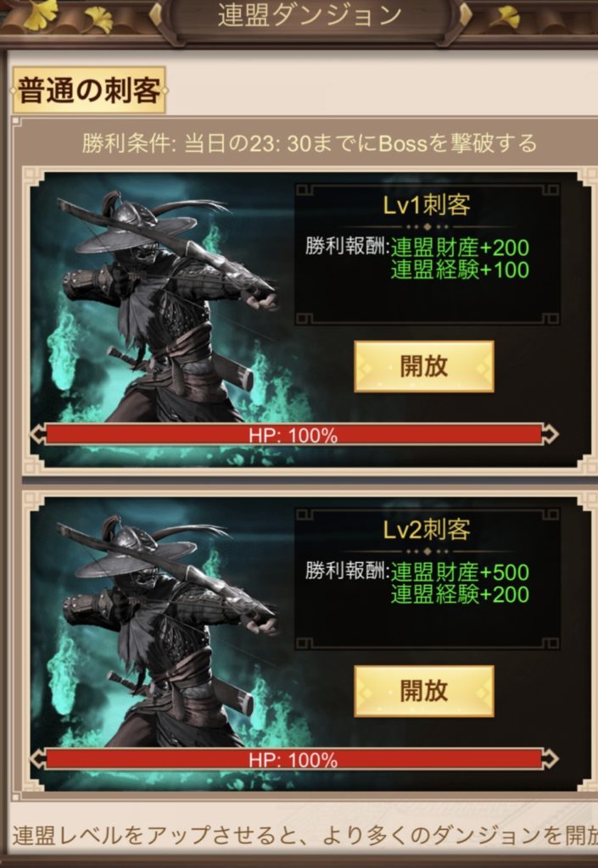The width and height of the screenshot is (598, 868).
Task: Click right arrow end of Lv2 HP bar
Action: pyautogui.click(x=550, y=759)
